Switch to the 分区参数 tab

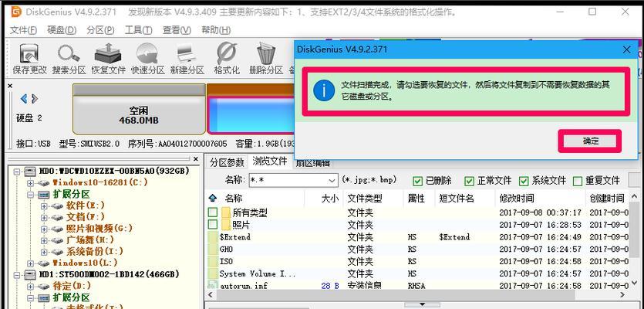(227, 162)
